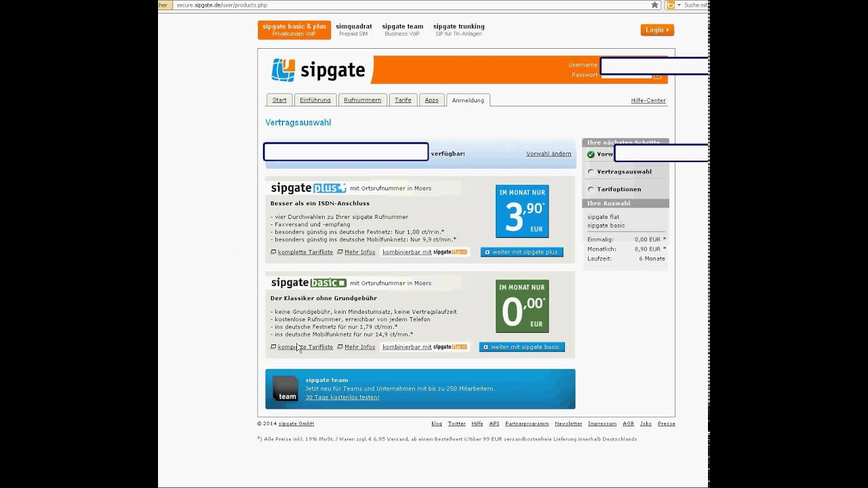Open simquadrat Prepaid SIM section
The width and height of the screenshot is (868, 488).
click(354, 30)
